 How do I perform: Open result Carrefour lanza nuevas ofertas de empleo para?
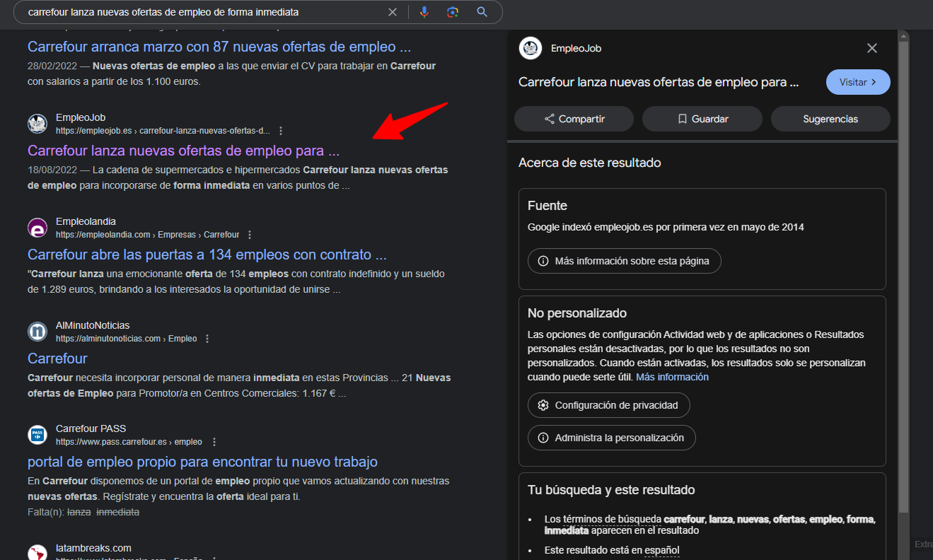click(x=183, y=151)
